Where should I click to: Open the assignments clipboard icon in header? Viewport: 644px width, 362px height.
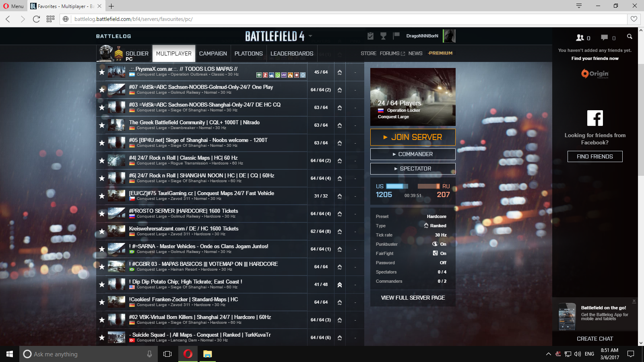(x=370, y=36)
